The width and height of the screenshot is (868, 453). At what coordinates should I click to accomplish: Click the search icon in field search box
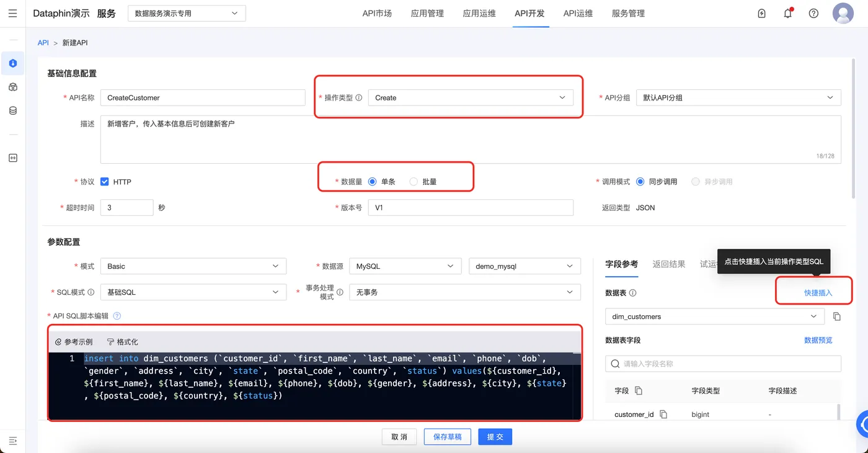coord(615,364)
